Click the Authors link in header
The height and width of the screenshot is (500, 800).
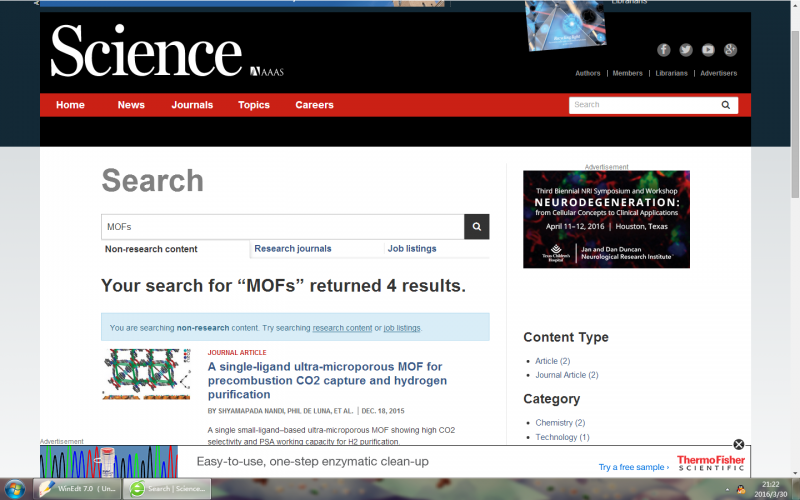(x=588, y=73)
